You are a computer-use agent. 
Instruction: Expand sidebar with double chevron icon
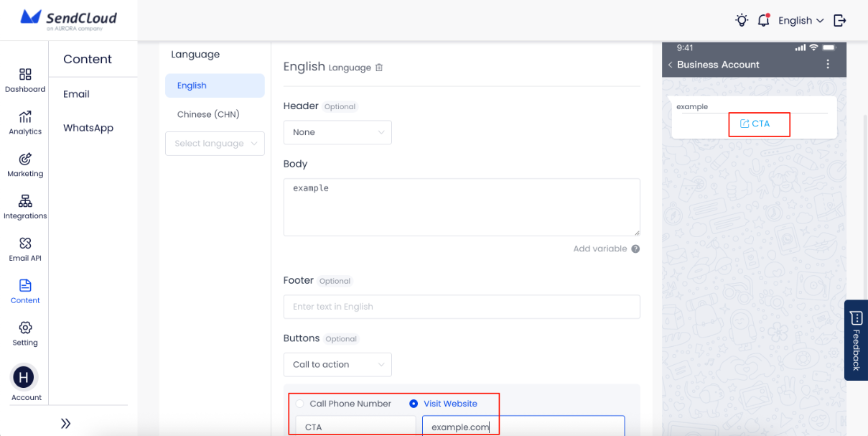click(65, 424)
